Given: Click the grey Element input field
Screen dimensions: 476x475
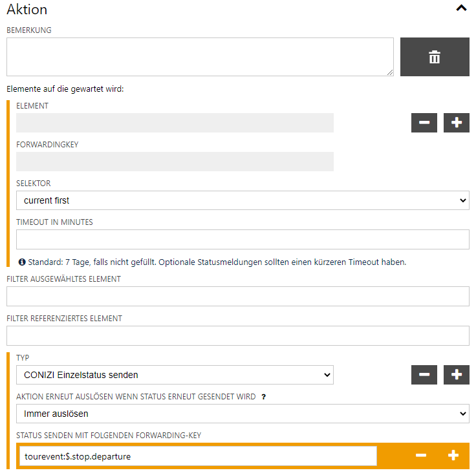Looking at the screenshot, I should click(x=175, y=123).
